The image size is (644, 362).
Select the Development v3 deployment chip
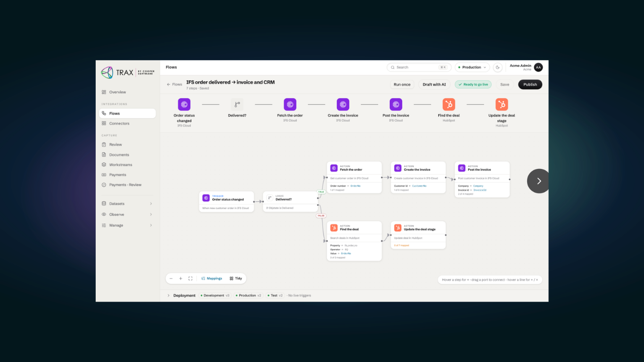(215, 296)
